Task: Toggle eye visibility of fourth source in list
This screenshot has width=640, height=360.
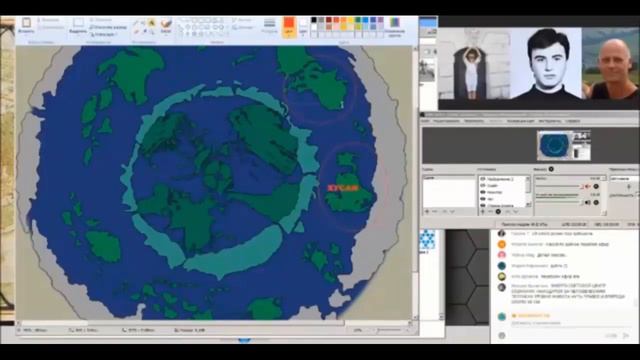Action: coord(483,199)
